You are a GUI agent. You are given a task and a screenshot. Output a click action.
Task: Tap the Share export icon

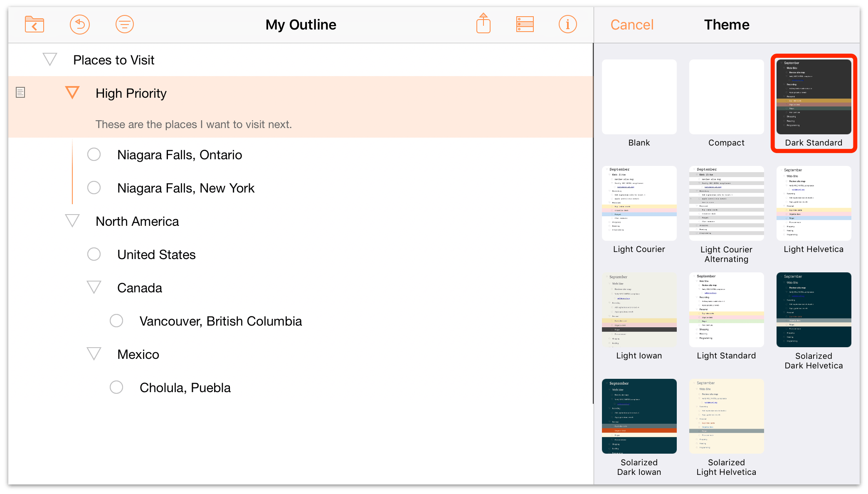483,23
